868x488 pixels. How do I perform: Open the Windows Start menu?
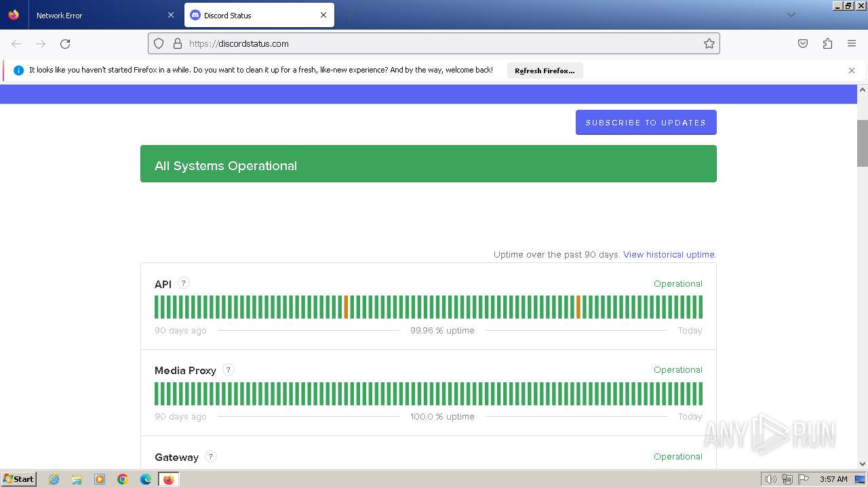point(18,479)
